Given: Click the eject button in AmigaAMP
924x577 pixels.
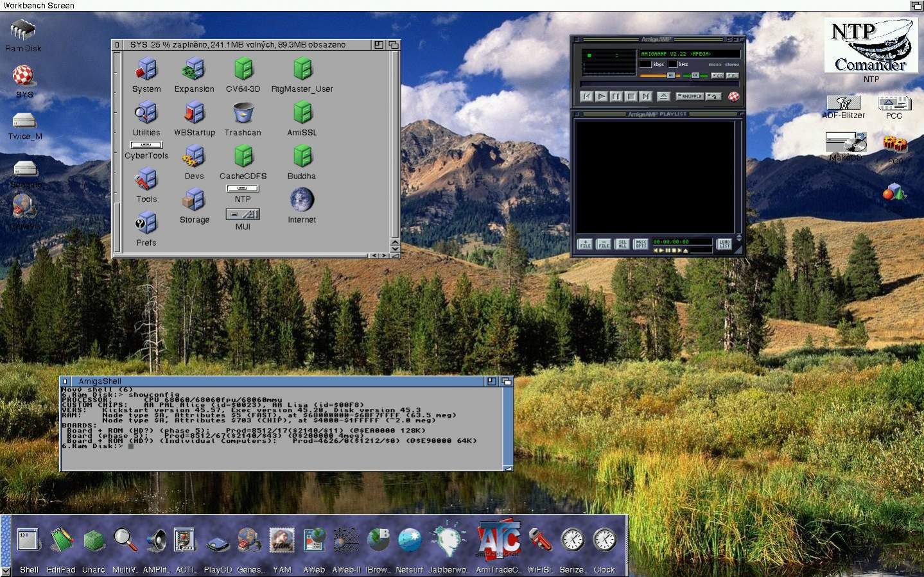Looking at the screenshot, I should click(663, 96).
